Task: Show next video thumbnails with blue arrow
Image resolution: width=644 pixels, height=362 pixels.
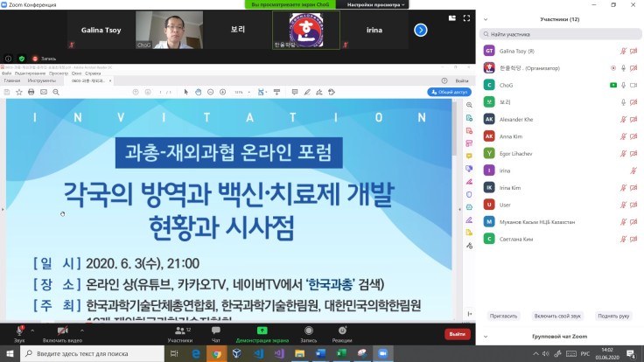Action: pyautogui.click(x=420, y=30)
